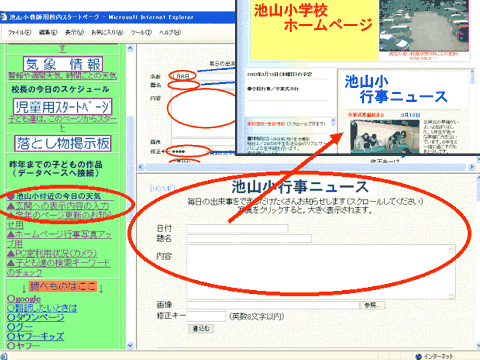Click the 題名 input field
This screenshot has height=360, width=480.
(x=249, y=238)
